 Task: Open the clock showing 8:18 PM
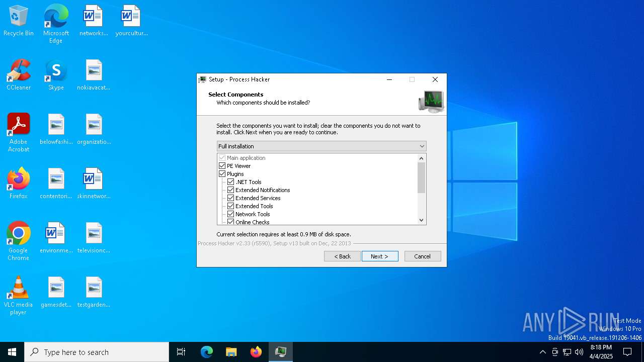[601, 352]
